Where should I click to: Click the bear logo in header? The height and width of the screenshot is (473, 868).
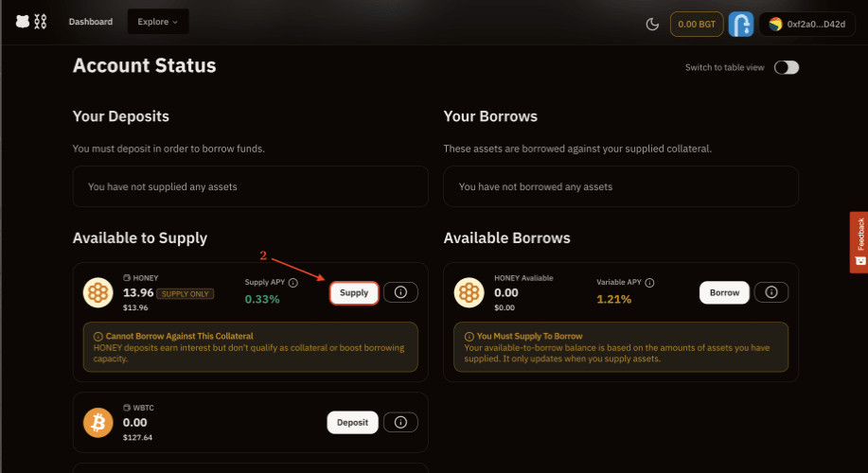[23, 22]
